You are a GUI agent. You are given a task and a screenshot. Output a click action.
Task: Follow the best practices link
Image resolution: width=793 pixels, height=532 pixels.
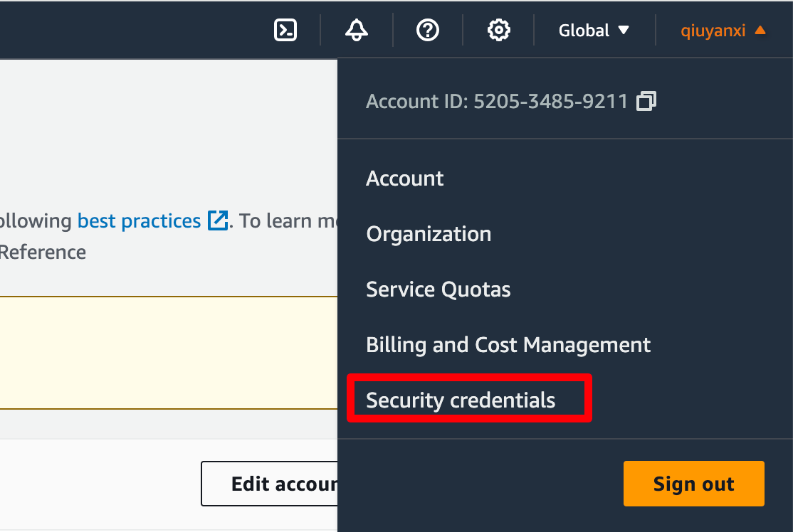[139, 220]
